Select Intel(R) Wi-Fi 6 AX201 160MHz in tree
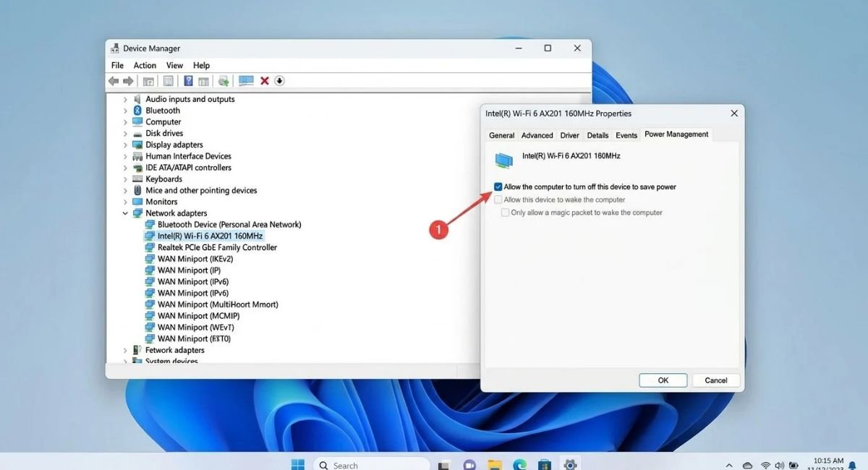The width and height of the screenshot is (868, 470). tap(210, 236)
